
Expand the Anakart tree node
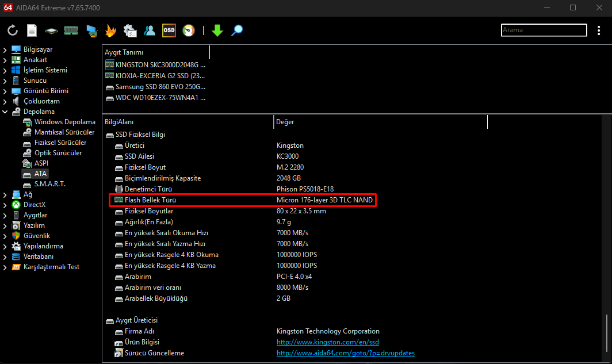click(x=5, y=60)
